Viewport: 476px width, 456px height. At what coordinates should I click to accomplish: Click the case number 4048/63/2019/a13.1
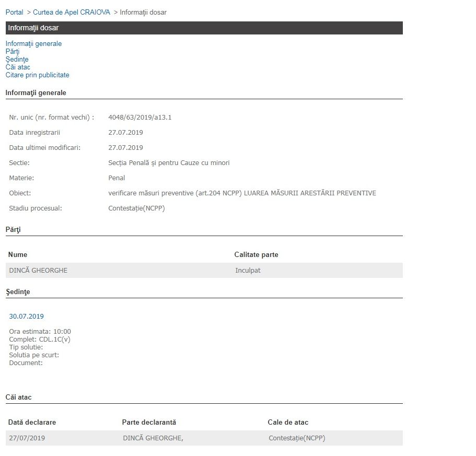[x=140, y=118]
